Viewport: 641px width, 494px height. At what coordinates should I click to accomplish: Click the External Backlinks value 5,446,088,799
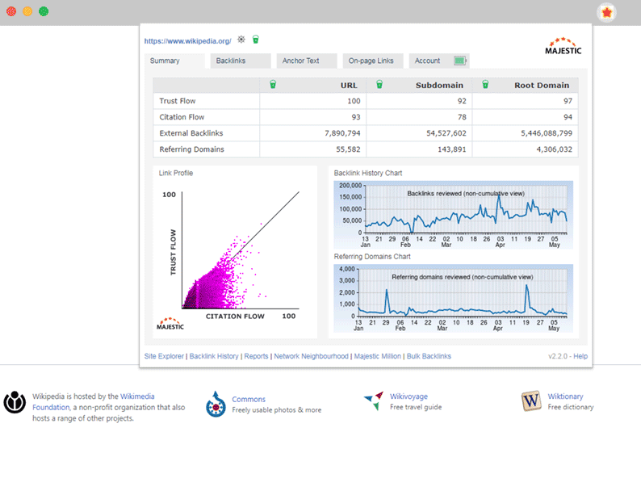tap(547, 133)
